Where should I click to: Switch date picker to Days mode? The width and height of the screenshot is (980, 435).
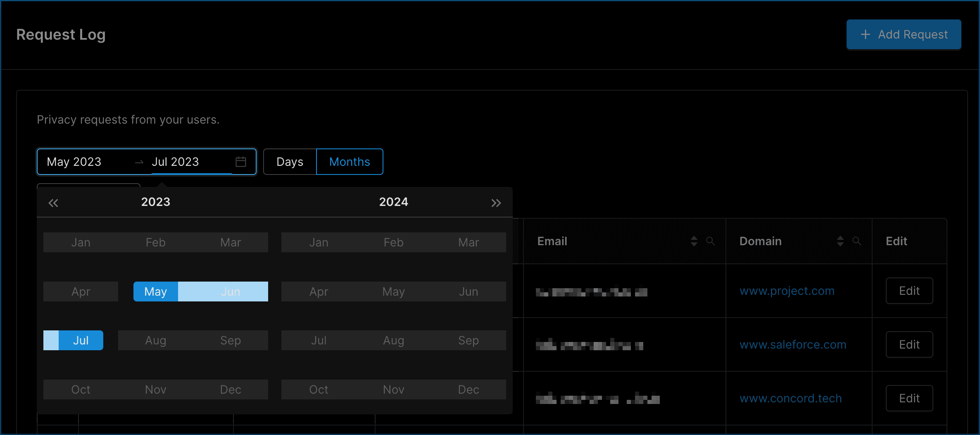click(290, 162)
